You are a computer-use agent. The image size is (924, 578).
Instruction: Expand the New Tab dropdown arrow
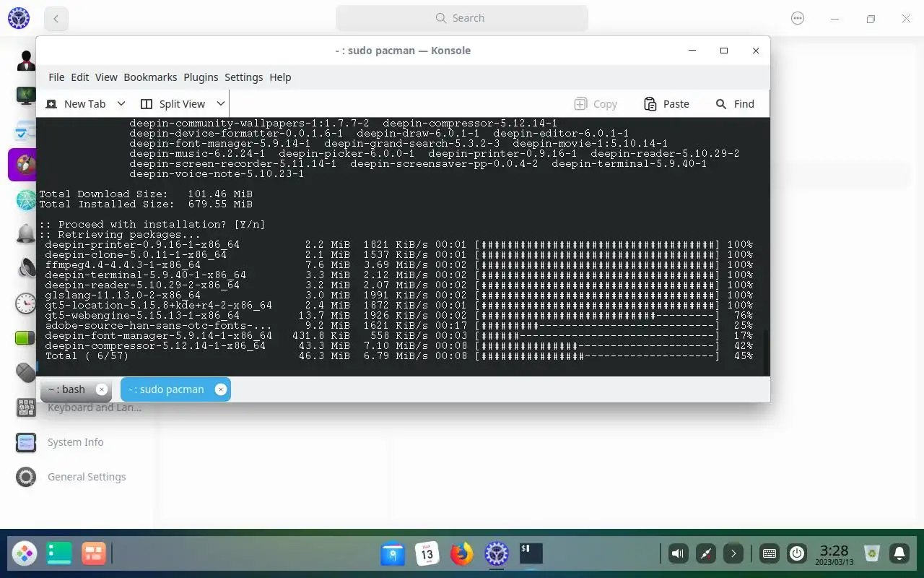coord(121,104)
